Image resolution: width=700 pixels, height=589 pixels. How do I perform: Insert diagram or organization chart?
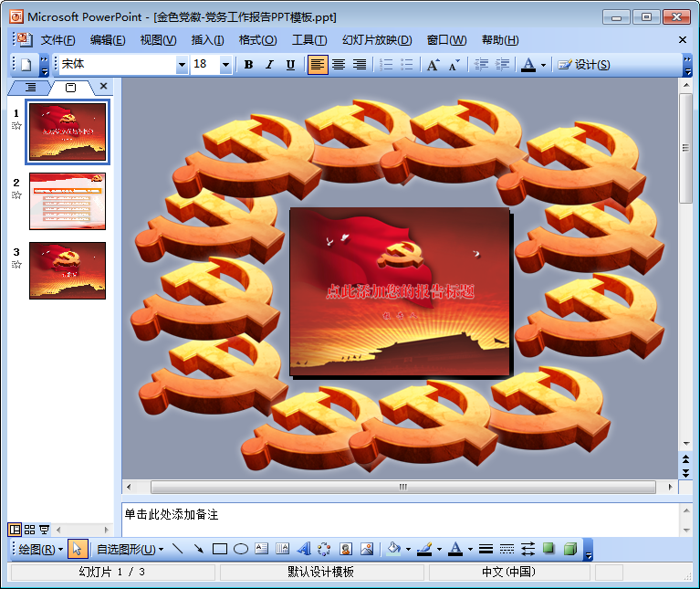324,549
